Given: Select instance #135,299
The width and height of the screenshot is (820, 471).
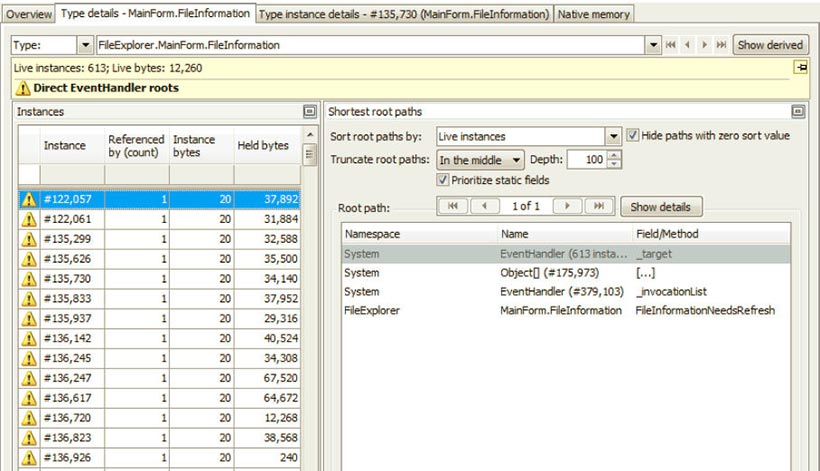Looking at the screenshot, I should click(160, 239).
